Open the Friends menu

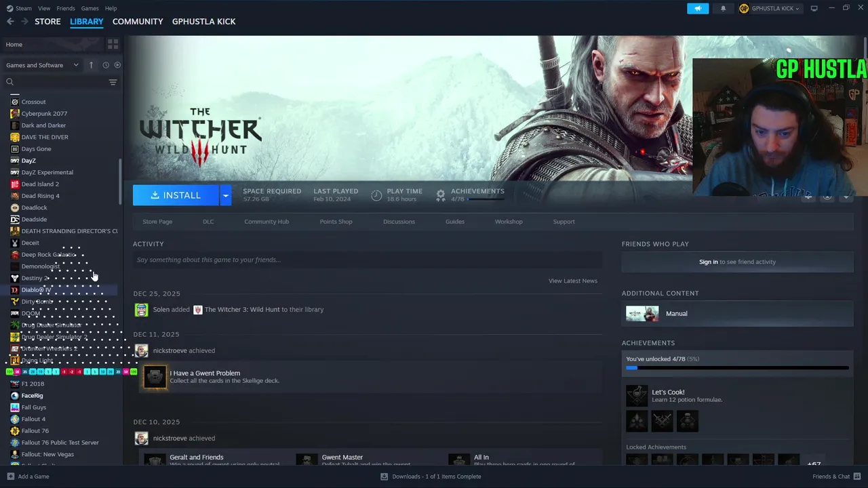click(66, 8)
